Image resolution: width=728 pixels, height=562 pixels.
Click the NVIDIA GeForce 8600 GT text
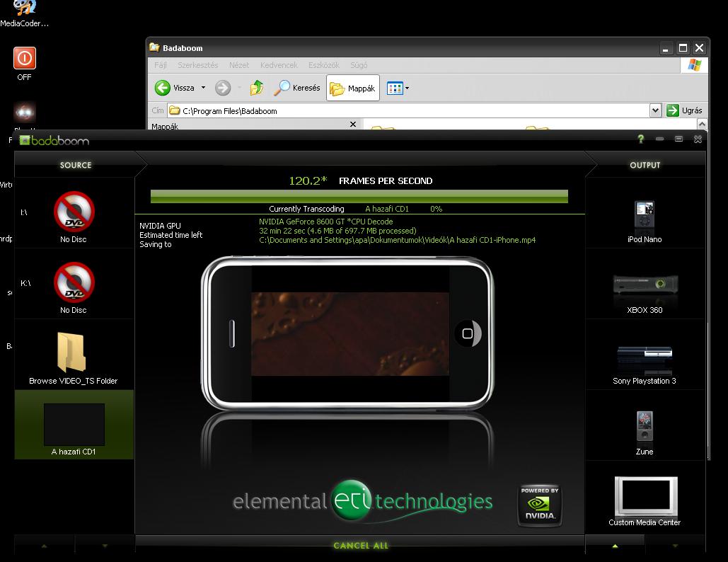point(326,222)
